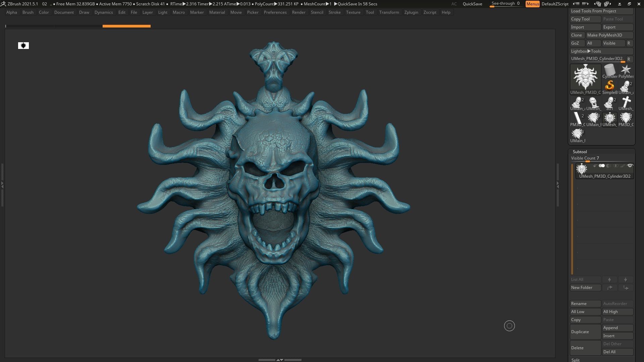
Task: Collapse the right tray divider arrows
Action: point(558,184)
